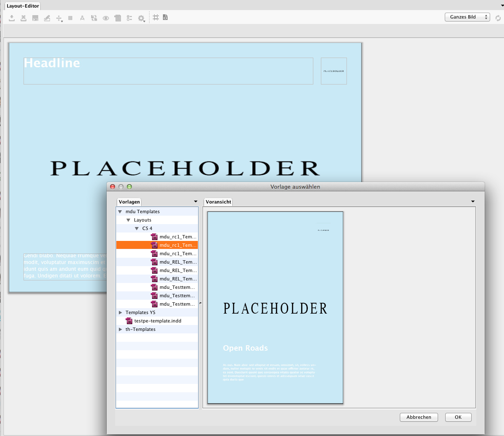Click the delete (X) toolbar icon

click(x=23, y=18)
